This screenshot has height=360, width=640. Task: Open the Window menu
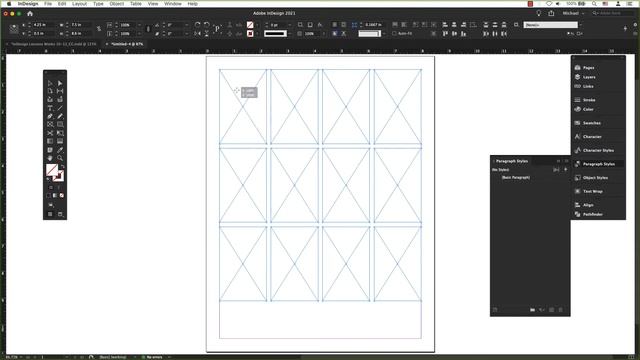173,4
